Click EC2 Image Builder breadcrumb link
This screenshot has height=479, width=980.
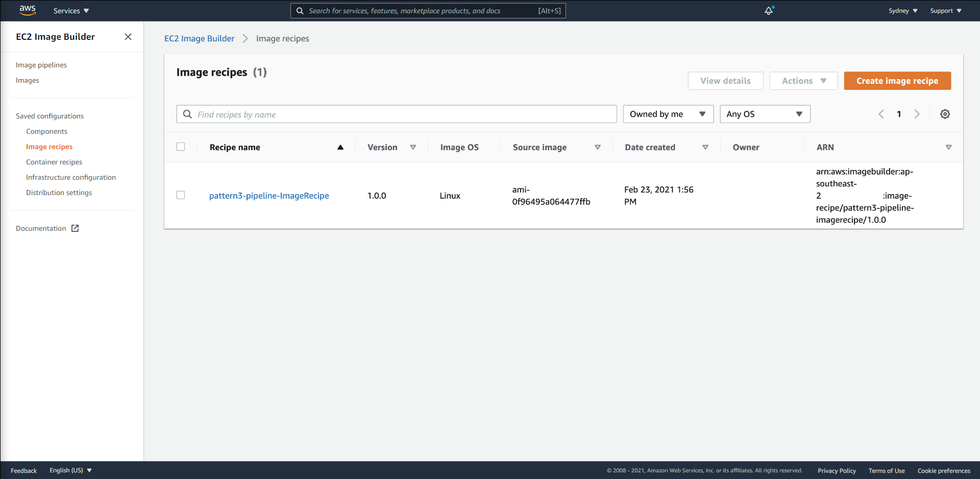point(200,38)
